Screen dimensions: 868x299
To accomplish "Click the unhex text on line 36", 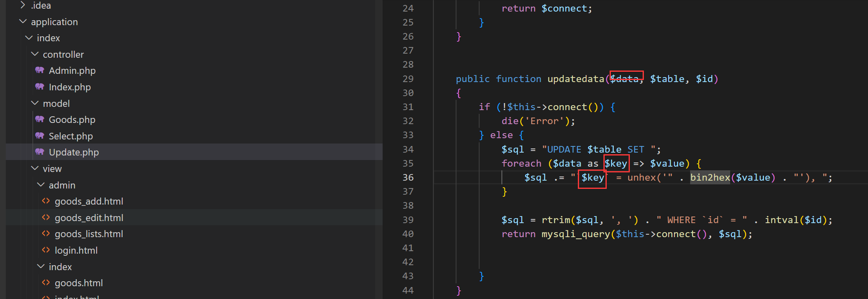I will coord(641,177).
